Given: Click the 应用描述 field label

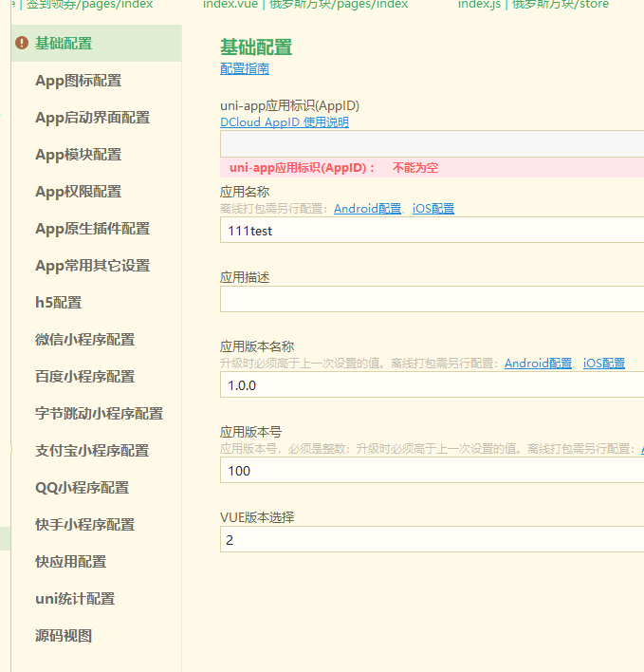Looking at the screenshot, I should pos(245,277).
